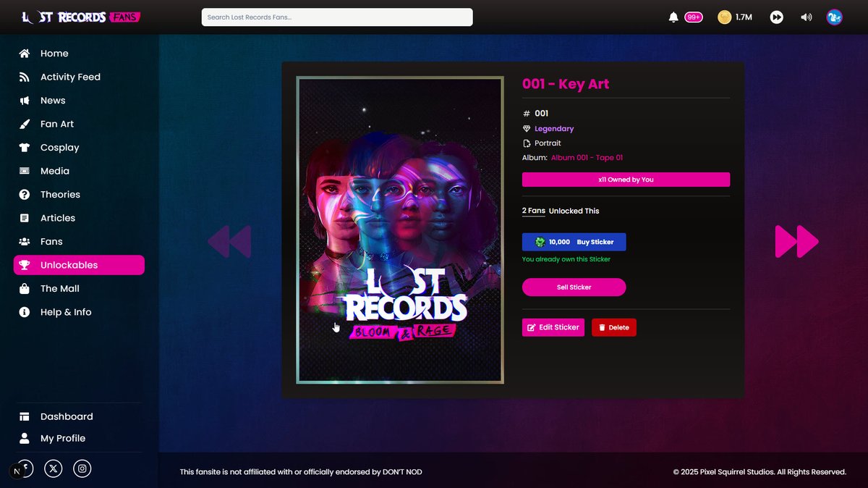The image size is (868, 488).
Task: Click the 1.7M coin balance text
Action: coord(744,17)
